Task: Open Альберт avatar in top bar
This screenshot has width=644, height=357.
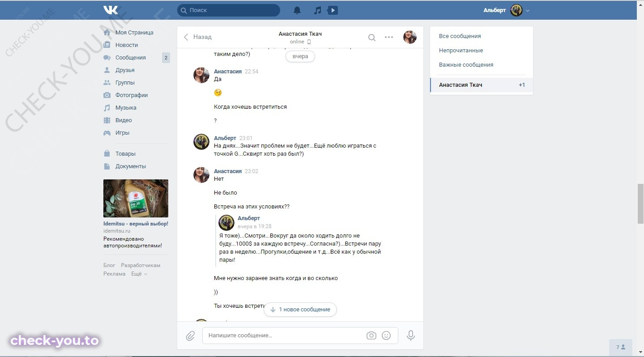Action: (516, 10)
